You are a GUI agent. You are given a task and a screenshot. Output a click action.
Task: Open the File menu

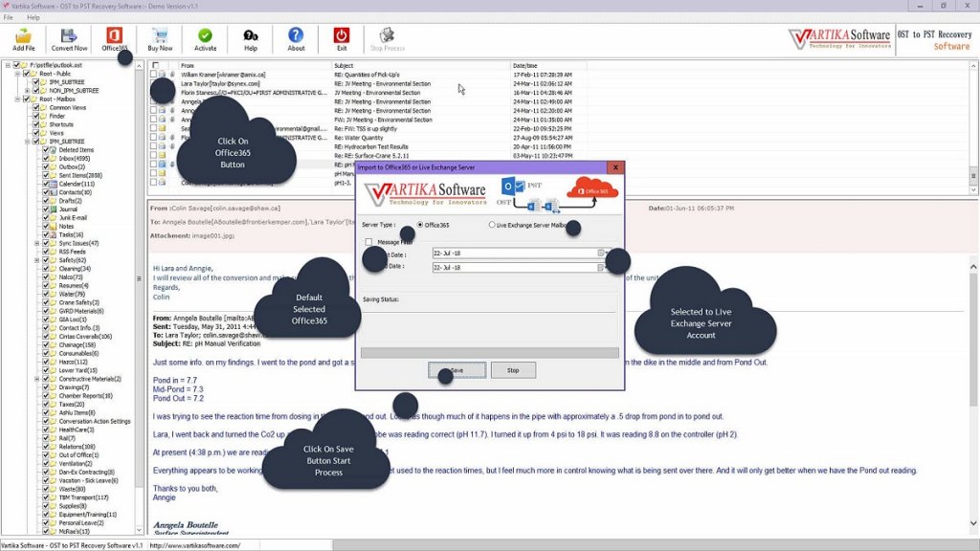click(x=10, y=15)
